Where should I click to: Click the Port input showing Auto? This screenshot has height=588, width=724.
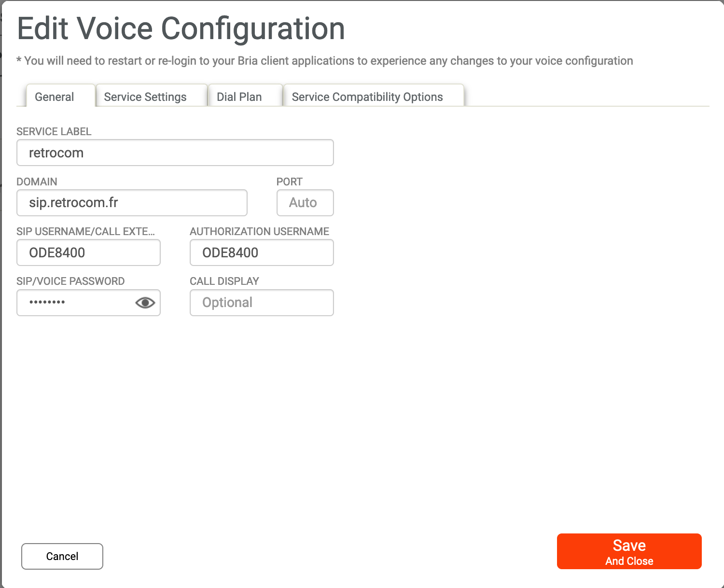[x=305, y=203]
